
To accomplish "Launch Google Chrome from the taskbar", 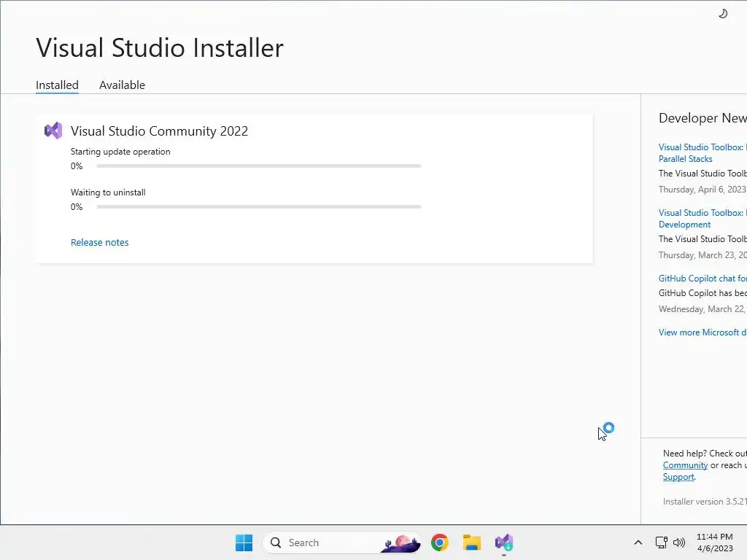I will [x=440, y=542].
